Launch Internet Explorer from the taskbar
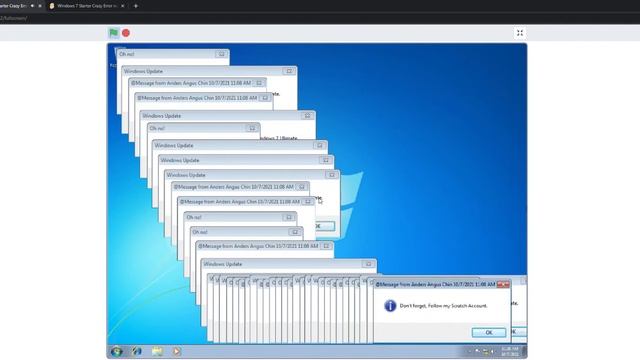 click(137, 351)
